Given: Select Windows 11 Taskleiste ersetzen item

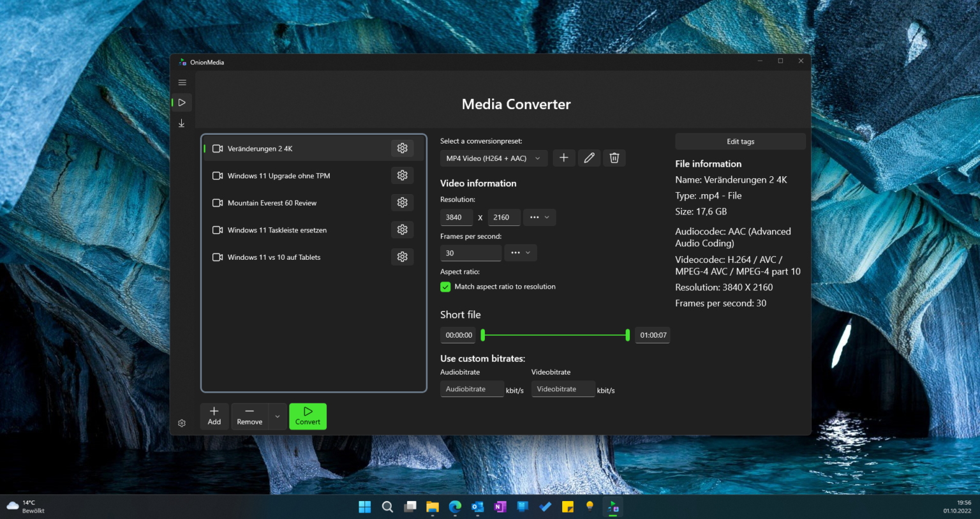Looking at the screenshot, I should (x=313, y=230).
